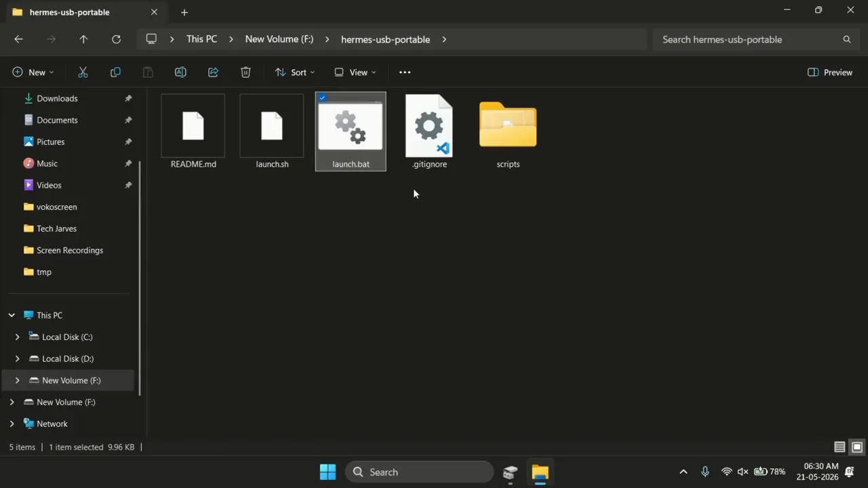Unpin Pictures from Quick access

(x=128, y=142)
